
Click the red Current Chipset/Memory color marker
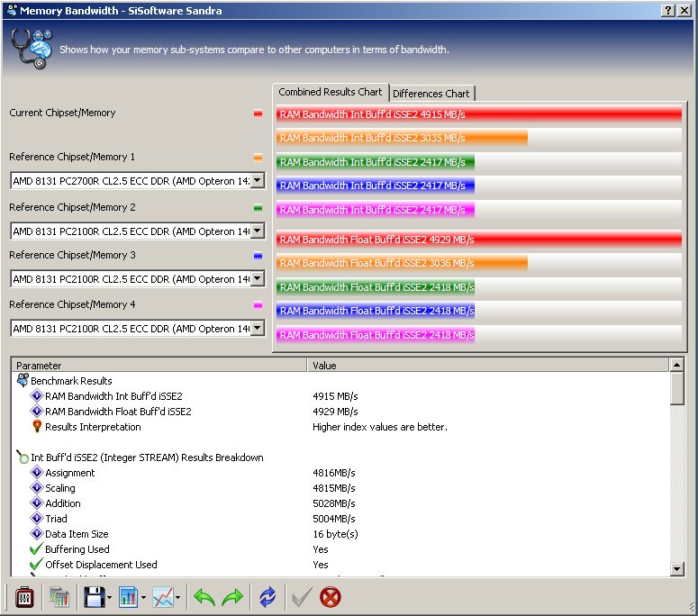click(258, 113)
